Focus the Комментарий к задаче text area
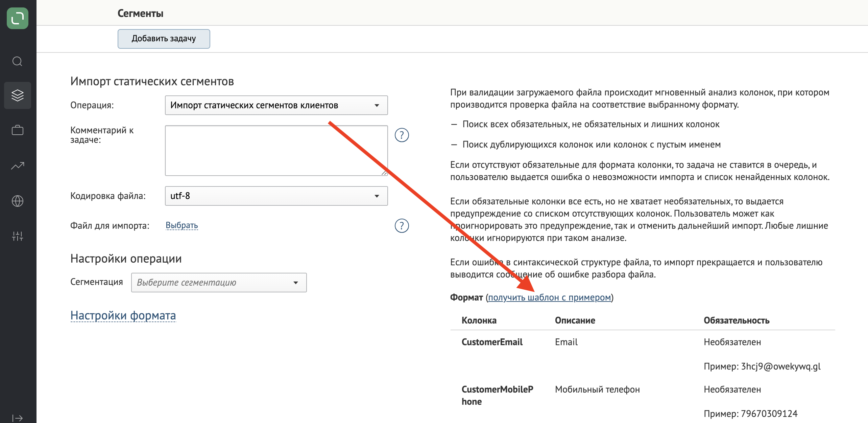 click(x=276, y=151)
